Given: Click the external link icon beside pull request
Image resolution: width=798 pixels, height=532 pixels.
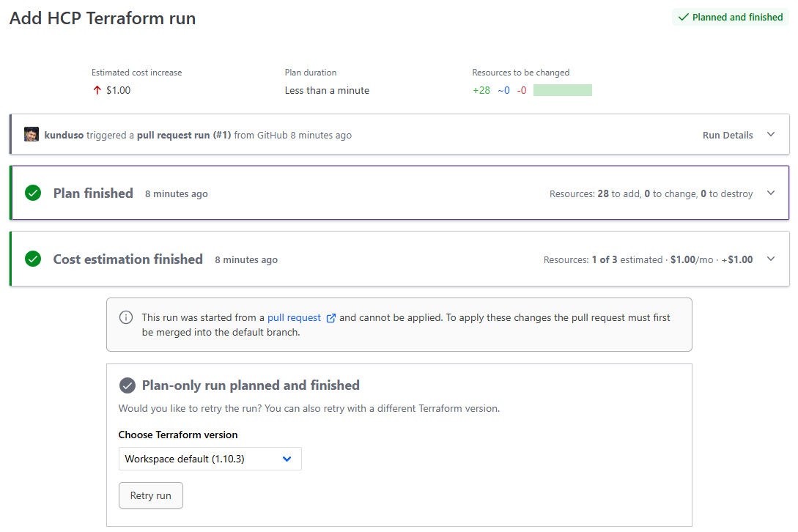Looking at the screenshot, I should coord(331,318).
